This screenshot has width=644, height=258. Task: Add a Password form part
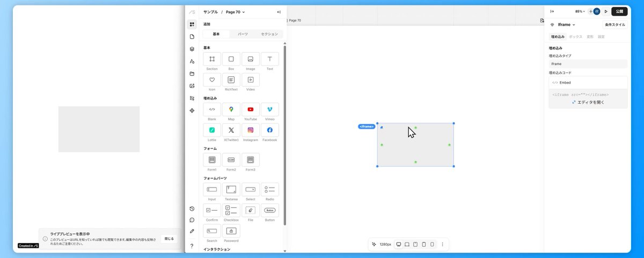coord(231,231)
